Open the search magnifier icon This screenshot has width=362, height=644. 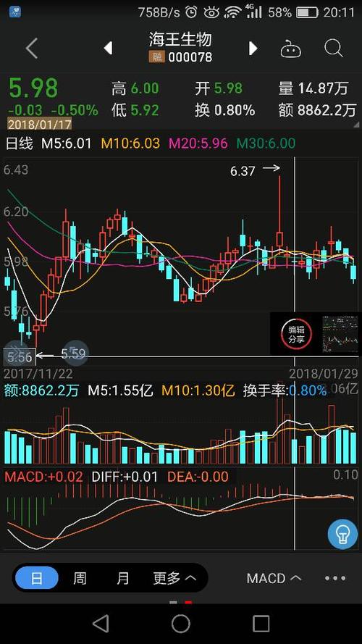(x=333, y=49)
